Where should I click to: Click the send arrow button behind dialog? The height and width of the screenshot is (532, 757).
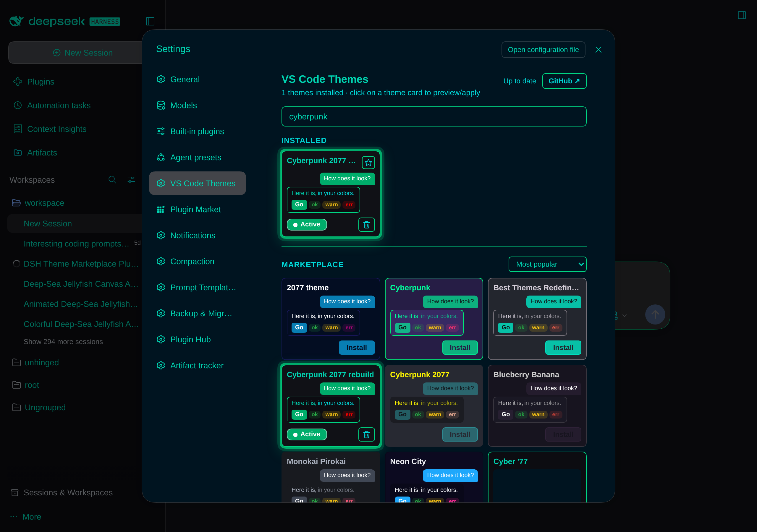655,314
